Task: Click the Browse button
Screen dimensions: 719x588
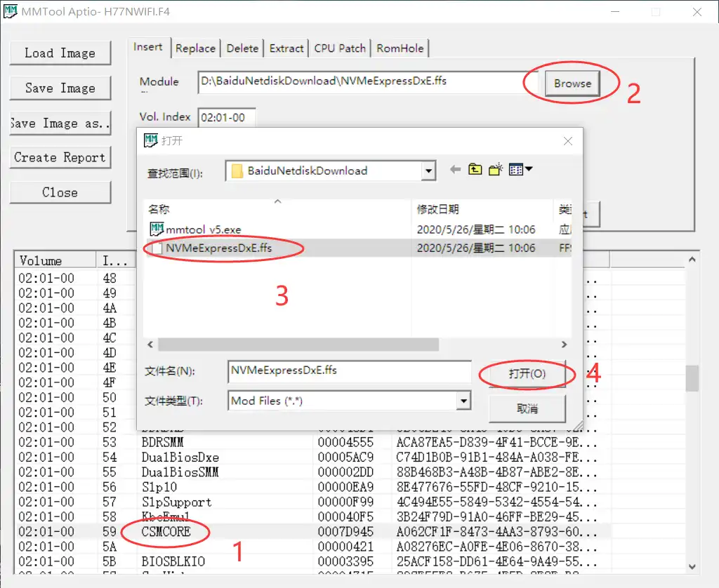Action: point(572,83)
